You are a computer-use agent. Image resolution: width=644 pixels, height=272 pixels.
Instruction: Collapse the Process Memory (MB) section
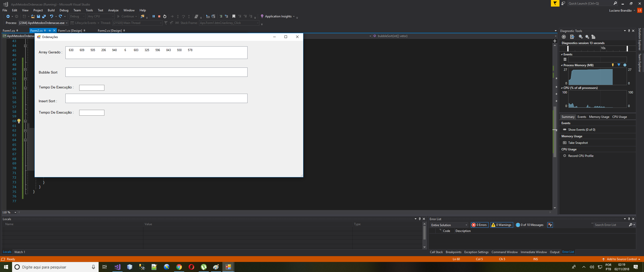(x=562, y=65)
